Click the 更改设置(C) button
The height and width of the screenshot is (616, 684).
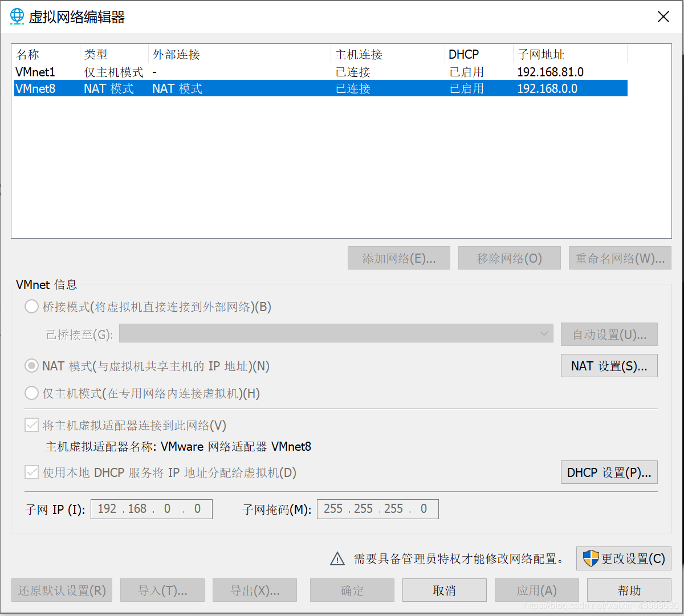(x=624, y=558)
